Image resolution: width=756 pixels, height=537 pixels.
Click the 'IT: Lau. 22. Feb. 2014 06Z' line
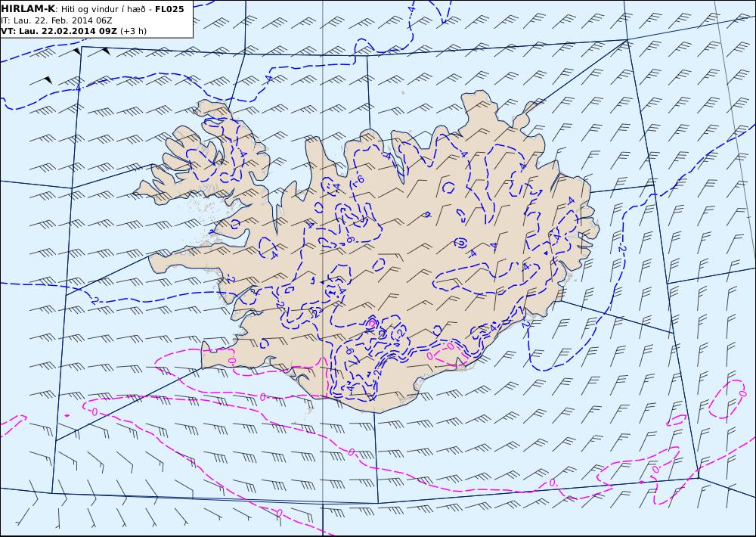[x=57, y=20]
